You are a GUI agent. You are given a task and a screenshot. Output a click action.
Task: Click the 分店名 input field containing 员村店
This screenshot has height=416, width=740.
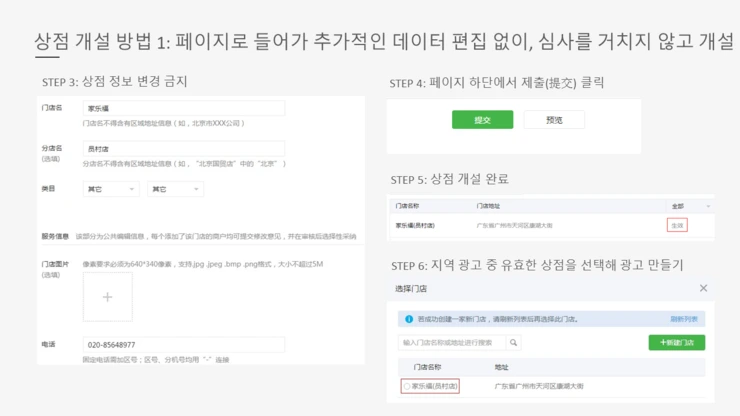click(184, 149)
